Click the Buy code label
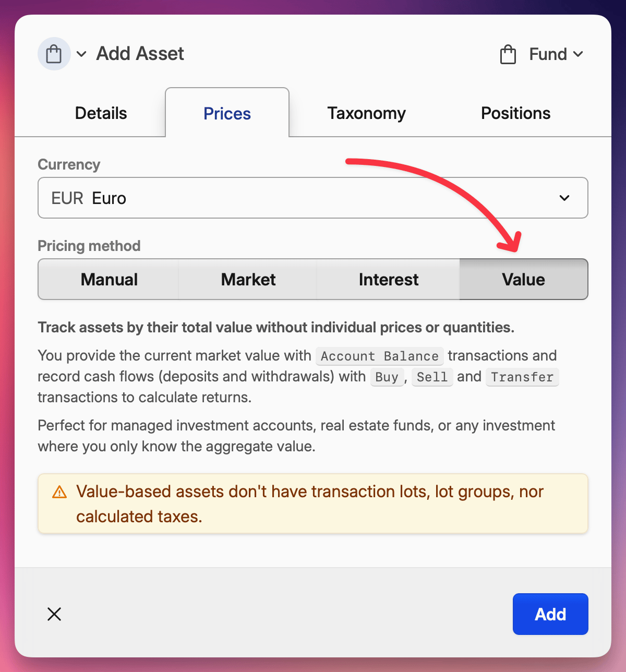 point(387,377)
